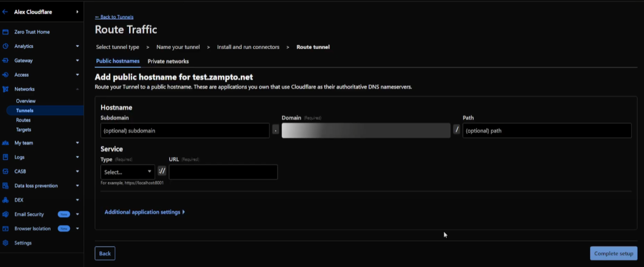The height and width of the screenshot is (267, 644).
Task: Click the Networks sidebar icon
Action: [5, 89]
